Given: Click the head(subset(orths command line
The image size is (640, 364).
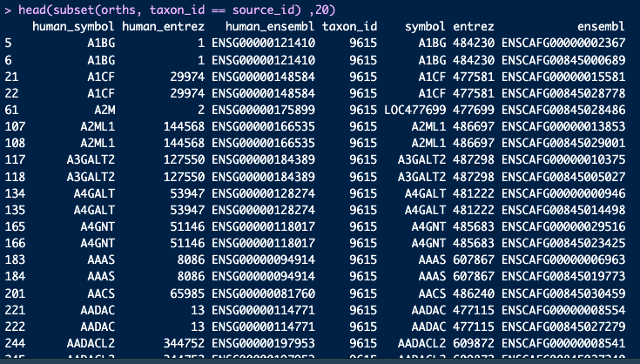Looking at the screenshot, I should click(170, 10).
